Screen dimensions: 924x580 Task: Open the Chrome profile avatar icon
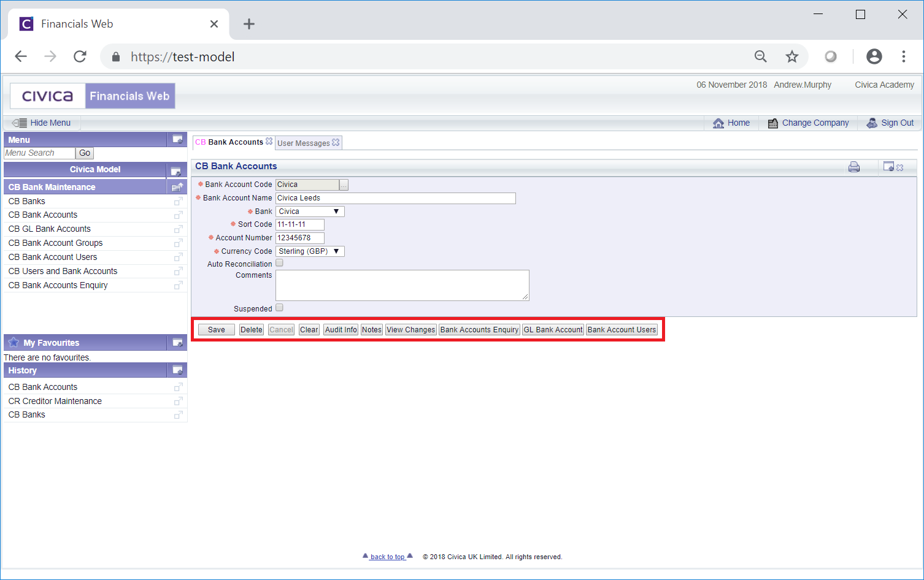pyautogui.click(x=874, y=56)
